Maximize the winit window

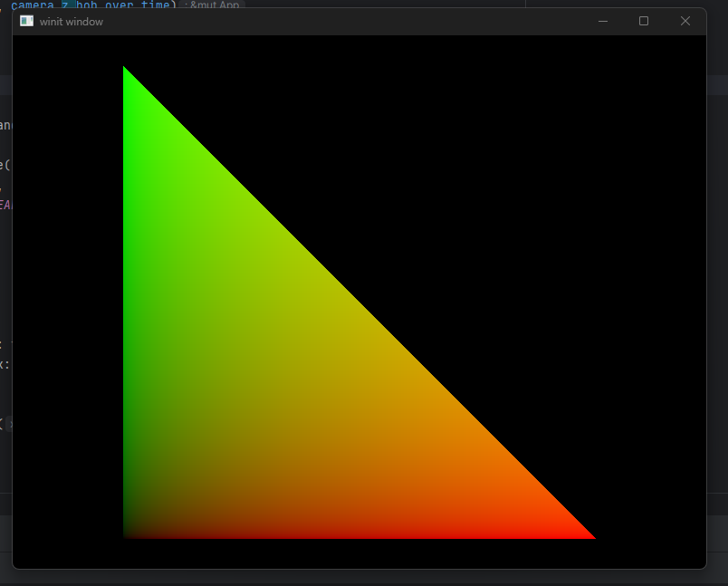click(644, 22)
